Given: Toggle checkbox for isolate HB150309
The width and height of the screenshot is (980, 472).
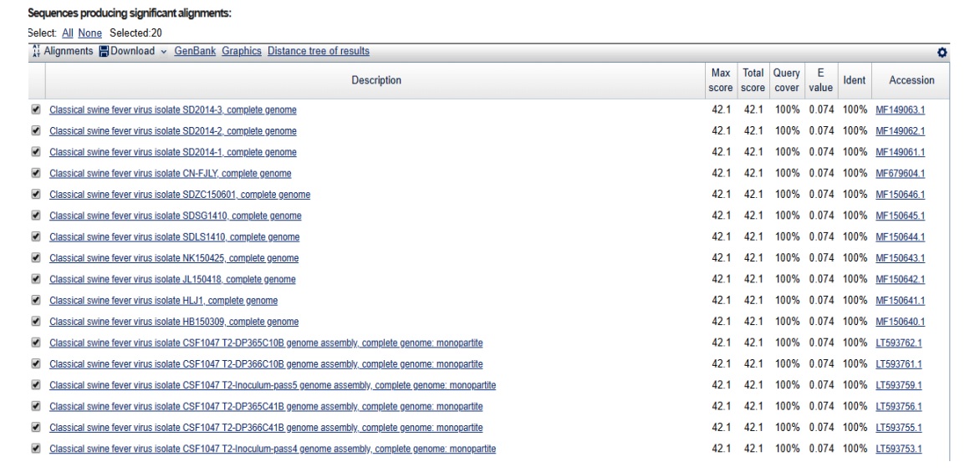Looking at the screenshot, I should [35, 322].
